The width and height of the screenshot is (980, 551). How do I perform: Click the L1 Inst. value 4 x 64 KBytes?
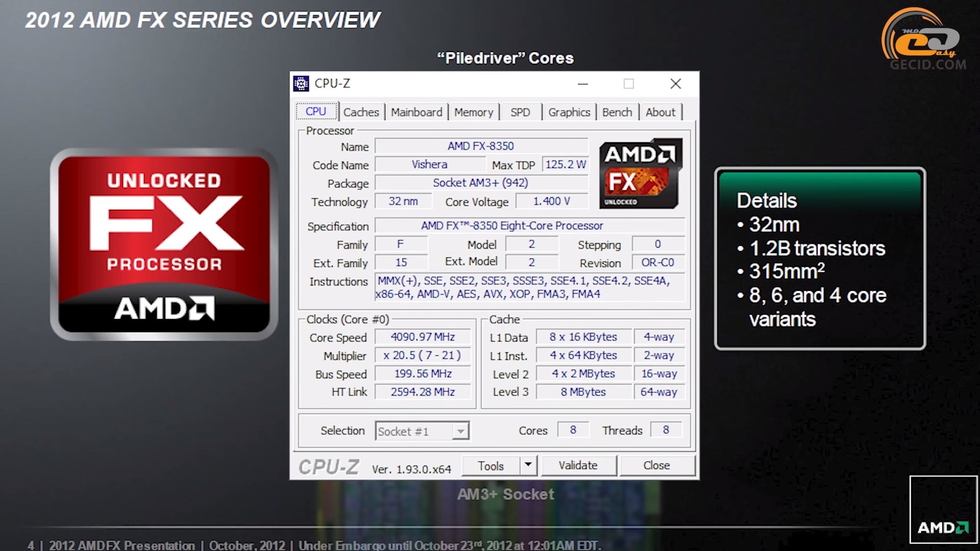pos(583,355)
